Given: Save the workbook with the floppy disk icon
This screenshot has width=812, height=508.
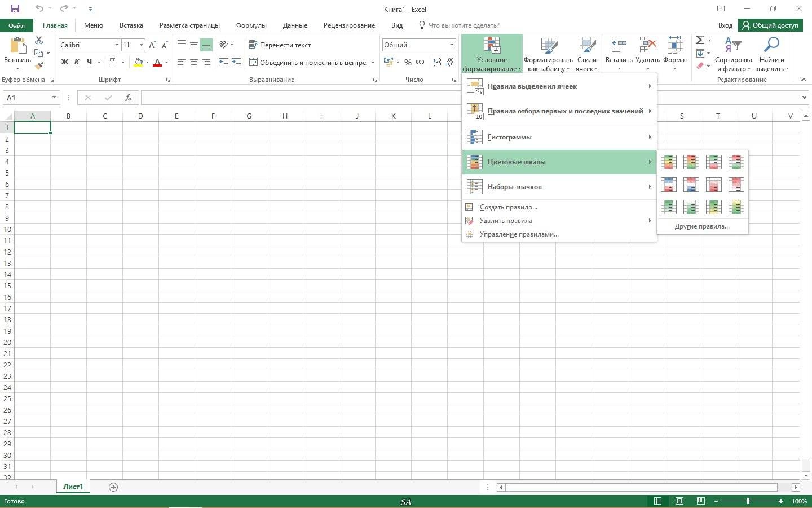Looking at the screenshot, I should tap(15, 8).
